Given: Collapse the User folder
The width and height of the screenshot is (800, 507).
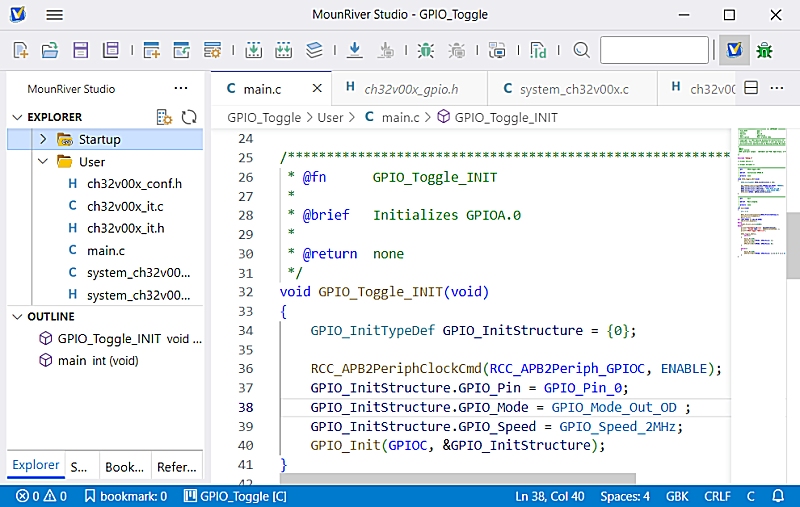Looking at the screenshot, I should point(43,162).
